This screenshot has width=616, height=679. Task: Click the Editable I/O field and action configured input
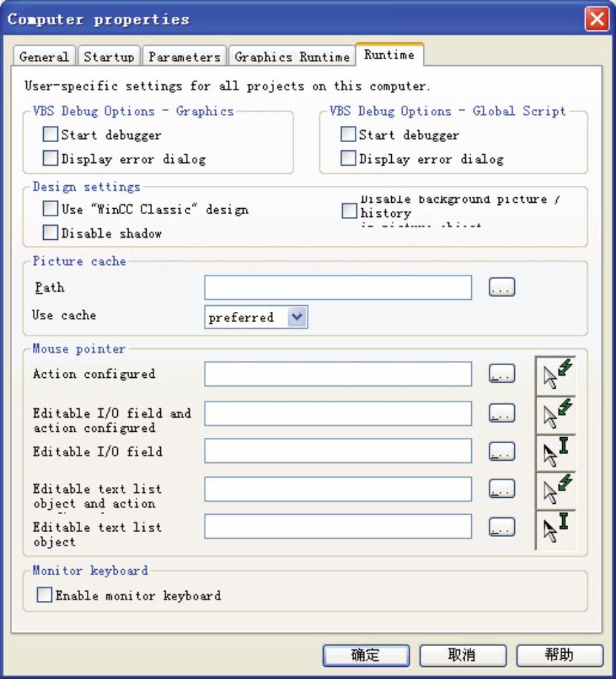coord(338,414)
